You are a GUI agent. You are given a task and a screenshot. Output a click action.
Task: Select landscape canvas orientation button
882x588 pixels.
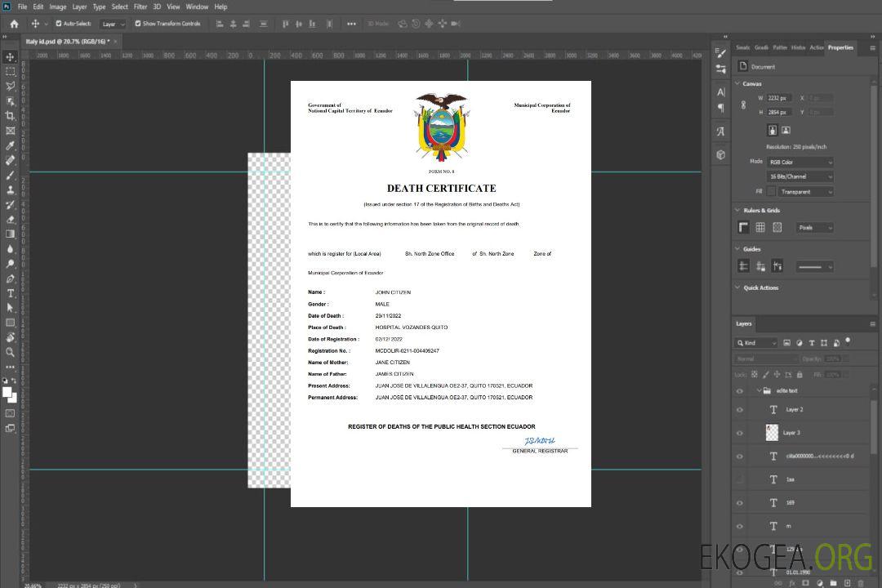786,131
